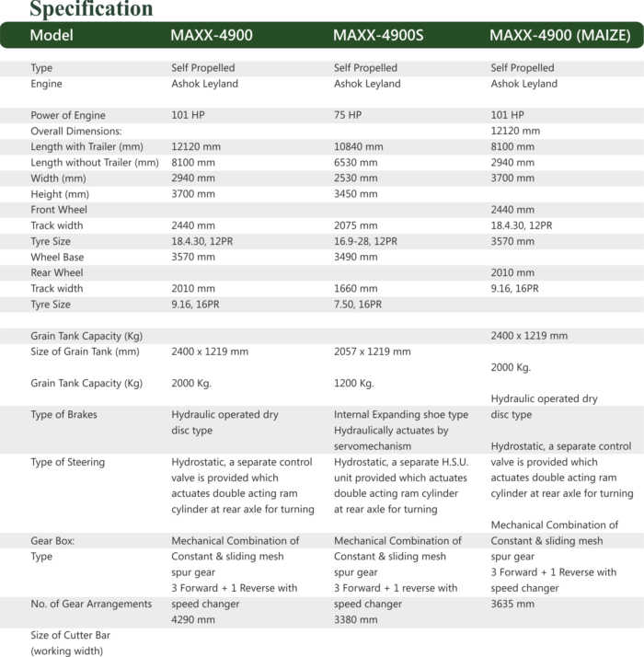Click the "3380 mm" cutter bar value
The width and height of the screenshot is (644, 657).
coord(355,619)
